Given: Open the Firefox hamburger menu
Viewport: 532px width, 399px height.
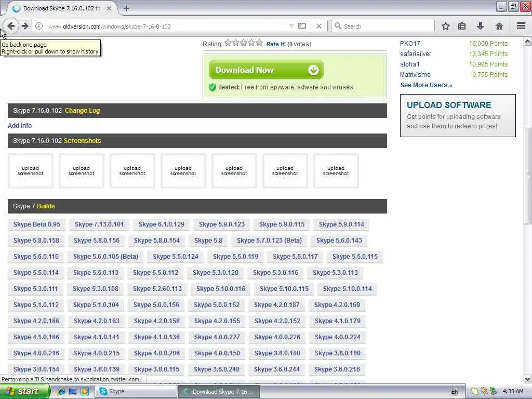Looking at the screenshot, I should 521,26.
